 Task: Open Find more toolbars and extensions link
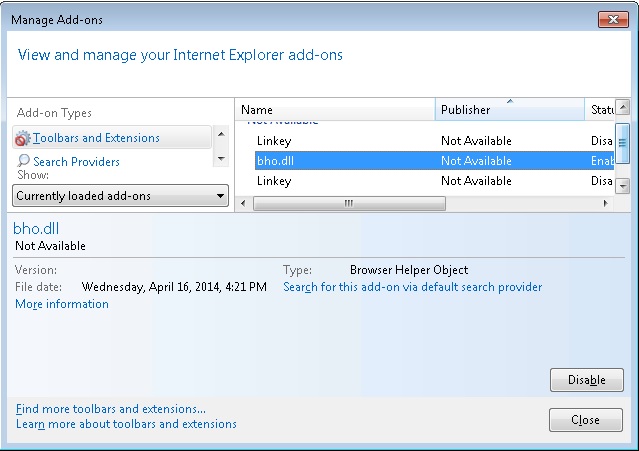tap(111, 409)
